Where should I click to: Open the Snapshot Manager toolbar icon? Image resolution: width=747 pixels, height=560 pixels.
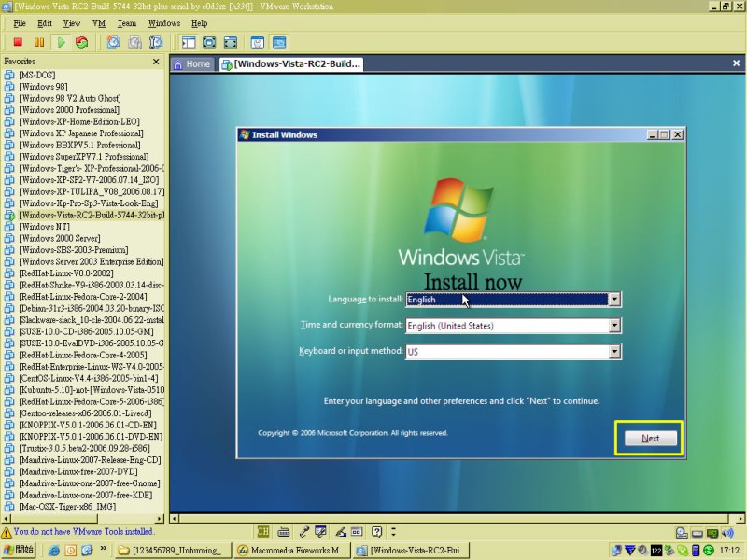(156, 42)
